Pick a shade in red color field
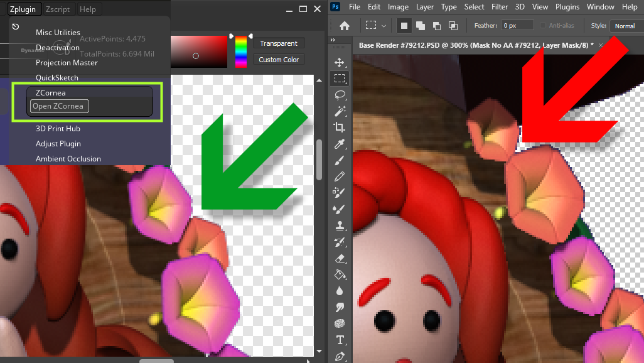 pos(199,51)
